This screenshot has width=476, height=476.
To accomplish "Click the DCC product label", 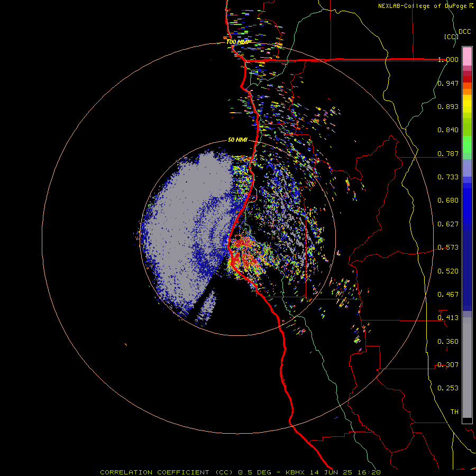I will click(x=465, y=32).
